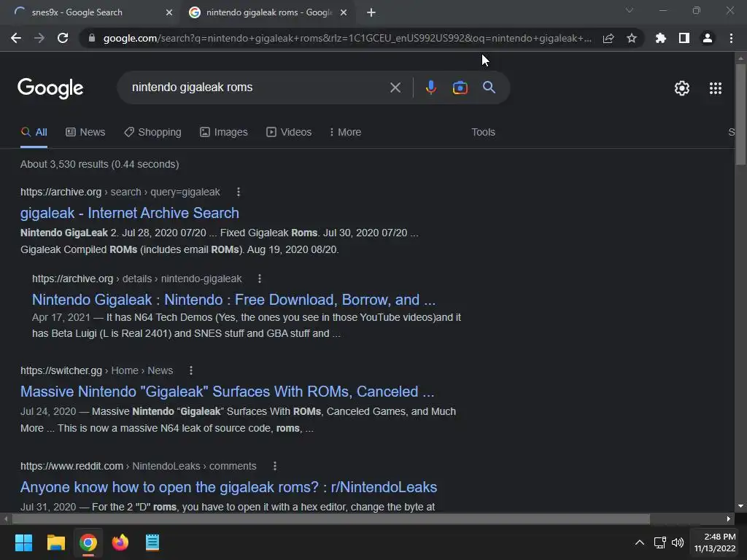
Task: Open gigaleak - Internet Archive Search link
Action: (130, 213)
